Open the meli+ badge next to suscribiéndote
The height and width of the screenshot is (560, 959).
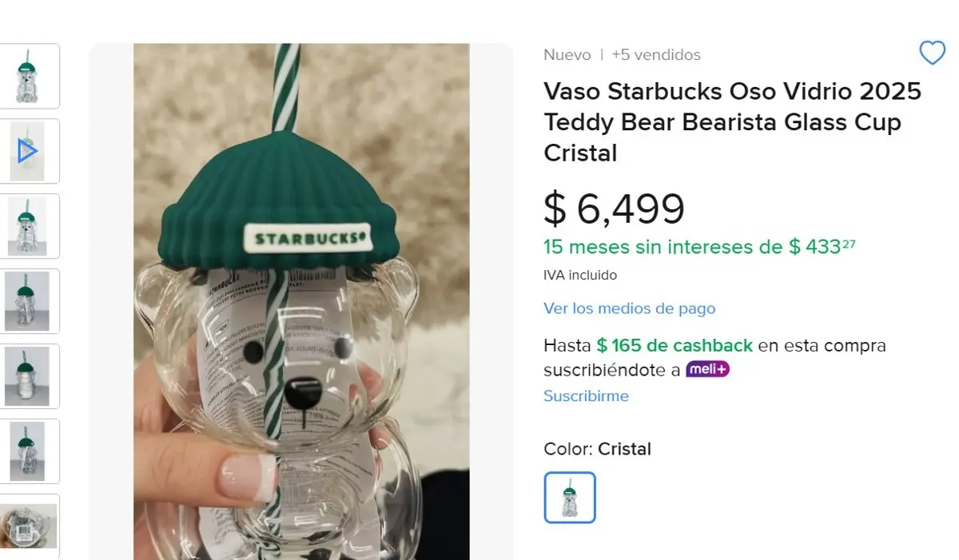click(x=706, y=369)
